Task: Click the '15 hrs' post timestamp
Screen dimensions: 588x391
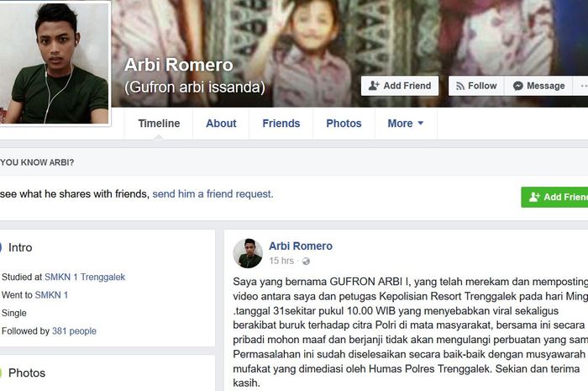Action: point(281,261)
